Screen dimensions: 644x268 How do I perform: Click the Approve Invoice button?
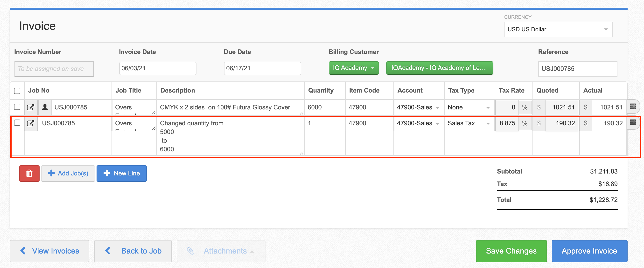tap(589, 251)
